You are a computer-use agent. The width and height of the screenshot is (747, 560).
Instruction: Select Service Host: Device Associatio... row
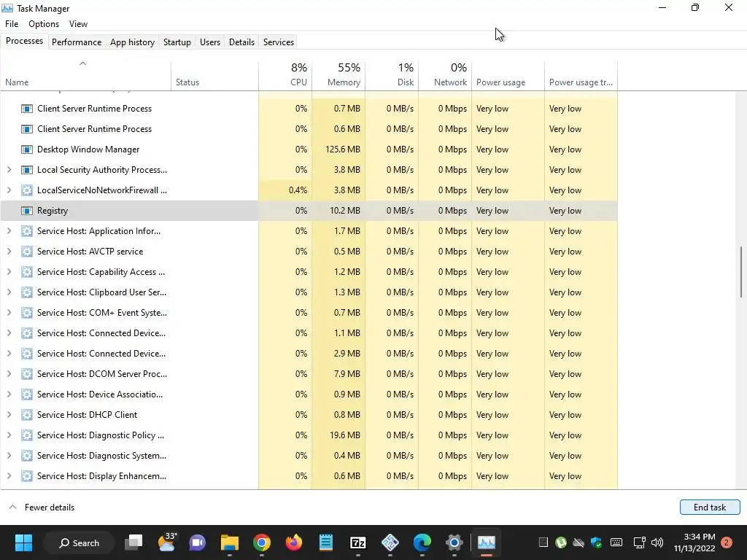coord(309,394)
